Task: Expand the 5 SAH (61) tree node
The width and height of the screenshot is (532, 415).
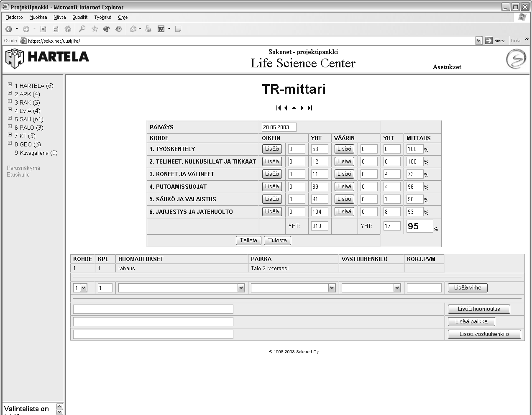Action: 10,118
